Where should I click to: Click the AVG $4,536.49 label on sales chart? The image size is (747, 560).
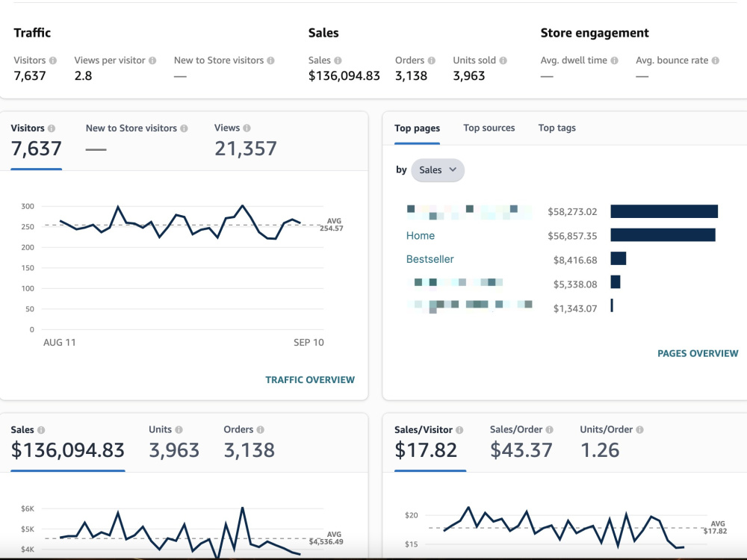327,538
